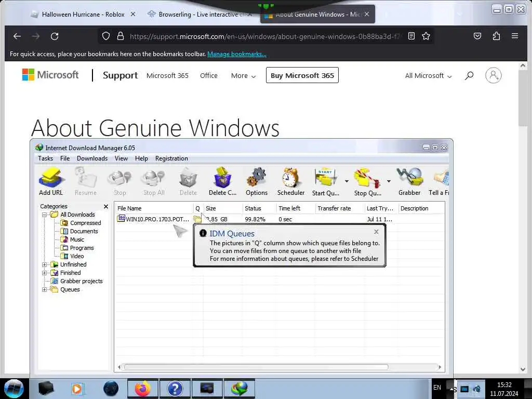Open IDM Options gear icon
The height and width of the screenshot is (399, 532).
pyautogui.click(x=257, y=181)
